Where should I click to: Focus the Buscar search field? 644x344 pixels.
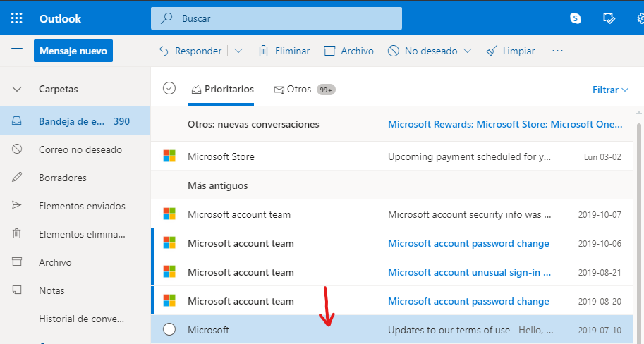[x=277, y=18]
